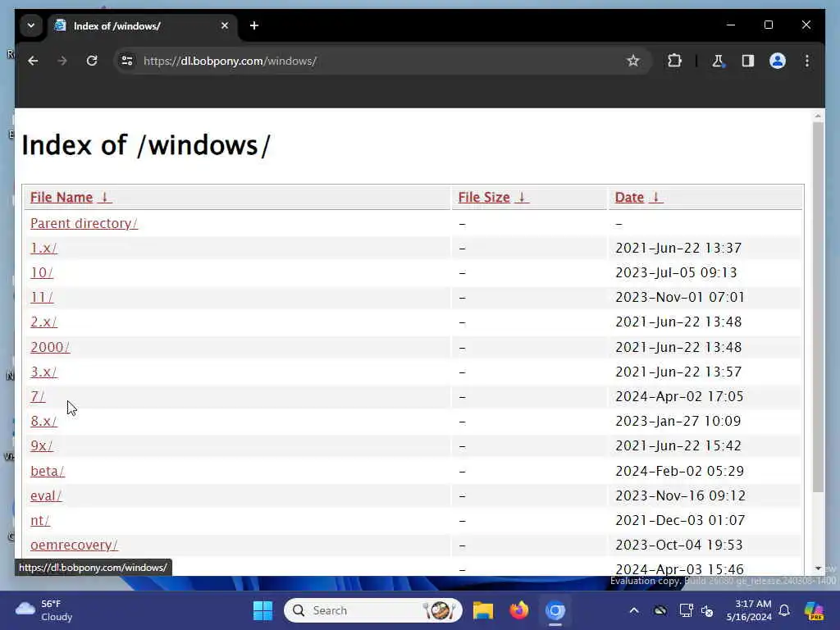The image size is (840, 630).
Task: Reload the current page
Action: point(92,61)
